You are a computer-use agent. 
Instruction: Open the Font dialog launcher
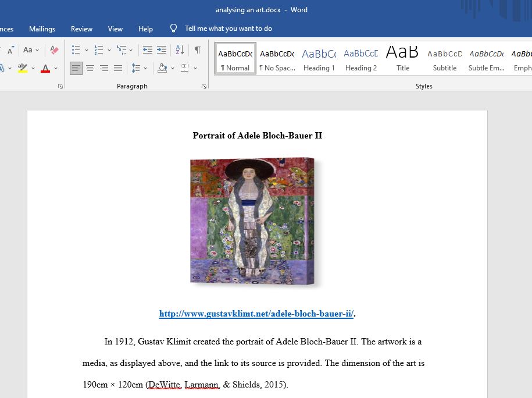point(60,86)
